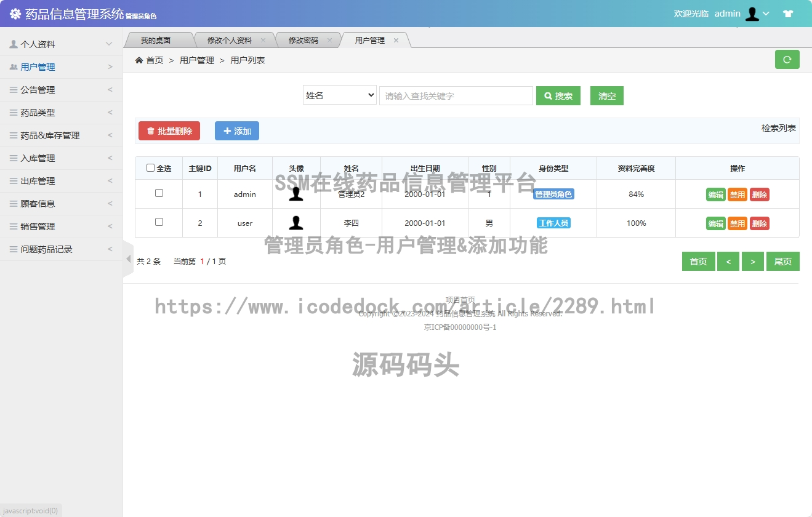The width and height of the screenshot is (812, 517).
Task: Click the list icon beside 药品类型
Action: click(14, 113)
